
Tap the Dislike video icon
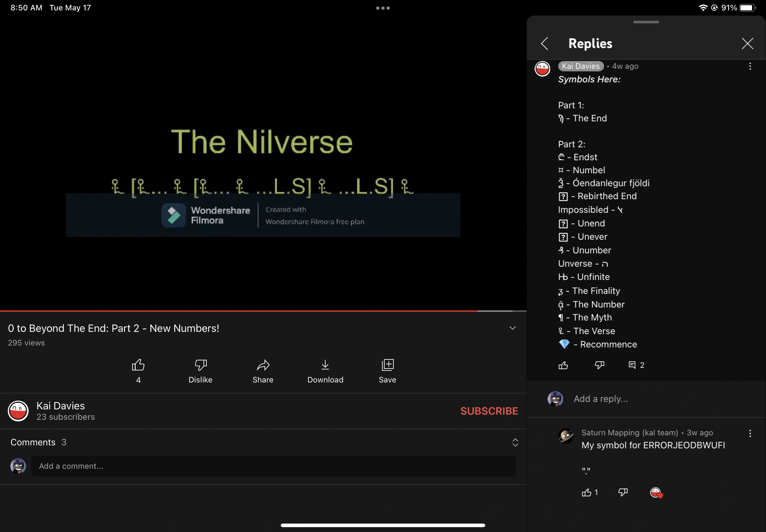coord(200,365)
